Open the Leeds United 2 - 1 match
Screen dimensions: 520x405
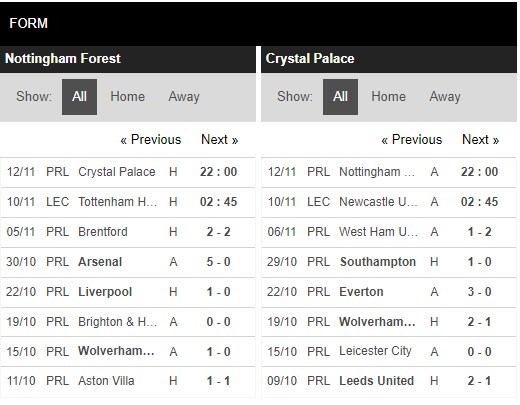point(389,381)
